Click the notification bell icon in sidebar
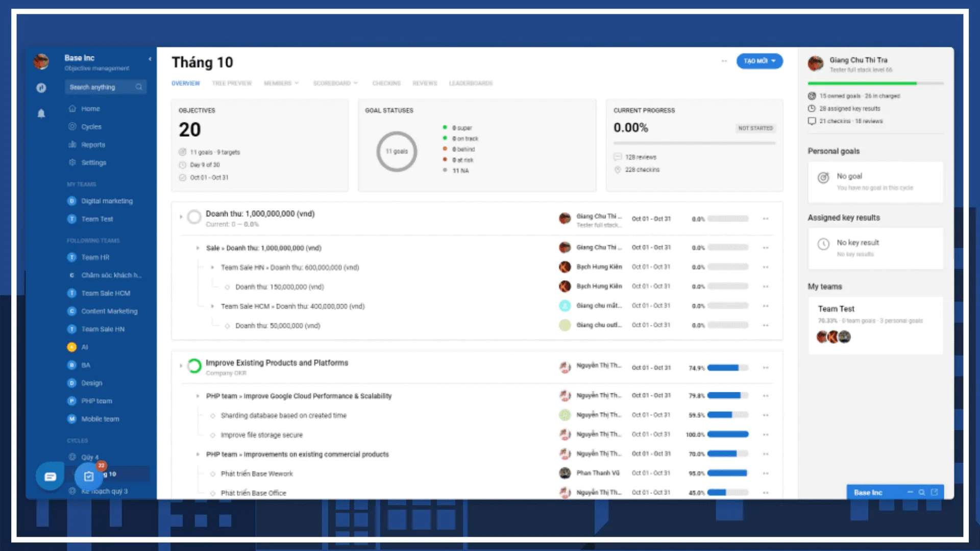Viewport: 980px width, 551px height. (x=41, y=113)
